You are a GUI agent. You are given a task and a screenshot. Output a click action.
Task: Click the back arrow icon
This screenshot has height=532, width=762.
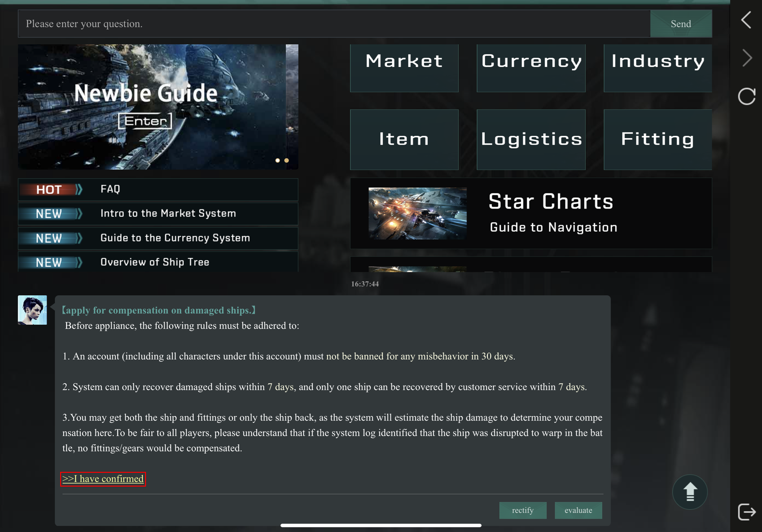pos(746,20)
